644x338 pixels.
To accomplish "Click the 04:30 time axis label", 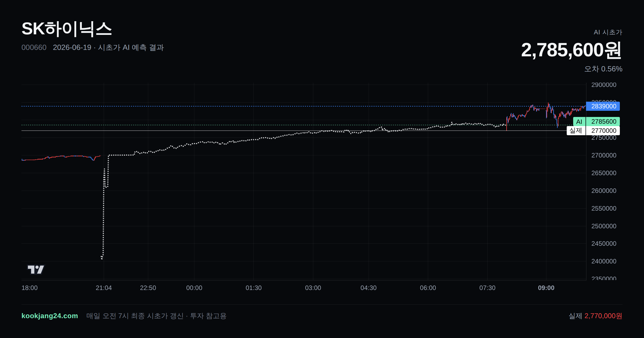I will pyautogui.click(x=369, y=288).
